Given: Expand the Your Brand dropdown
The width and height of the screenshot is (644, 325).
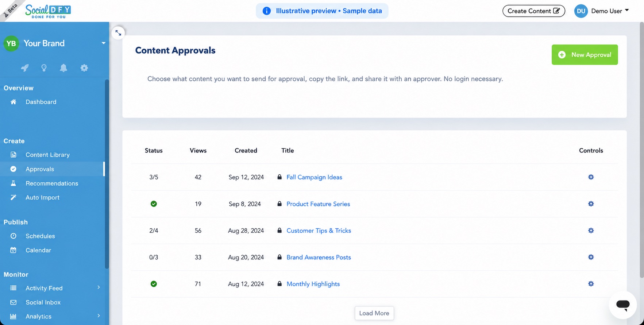Looking at the screenshot, I should pos(103,43).
